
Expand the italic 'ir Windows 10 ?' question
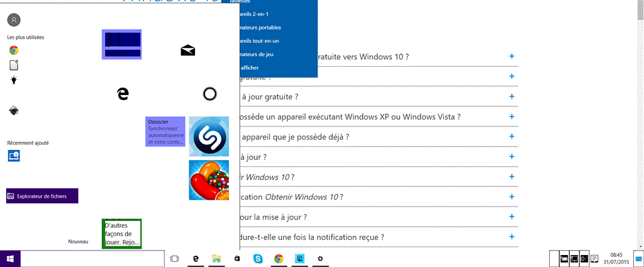(x=512, y=176)
